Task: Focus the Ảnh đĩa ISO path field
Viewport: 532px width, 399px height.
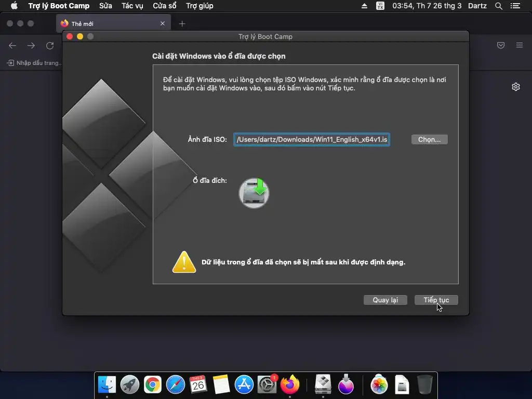Action: pyautogui.click(x=312, y=139)
